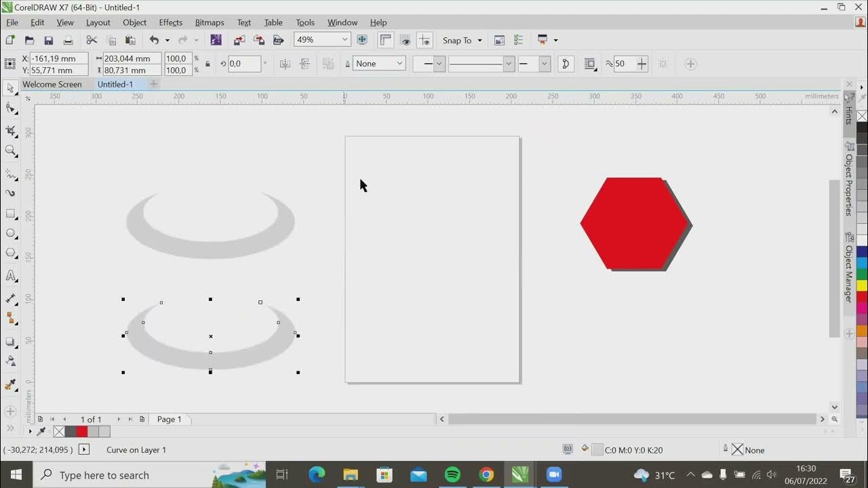Toggle Show Grid button
Image resolution: width=868 pixels, height=488 pixels.
point(406,40)
